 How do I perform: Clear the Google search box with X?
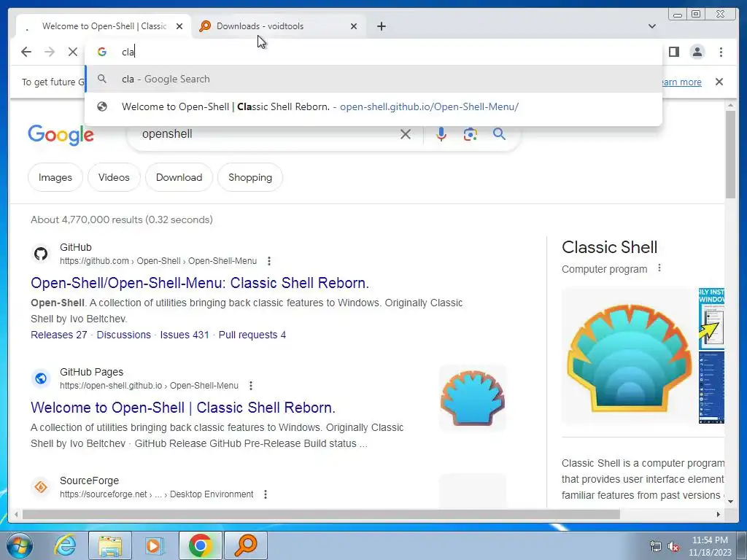(x=406, y=134)
